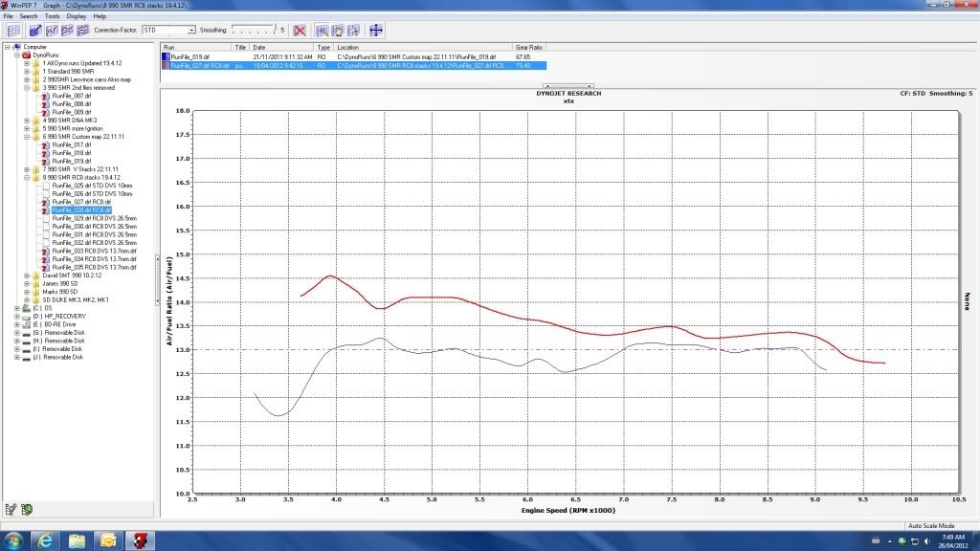Select the hand pan tool icon
The width and height of the screenshot is (980, 551).
[337, 30]
